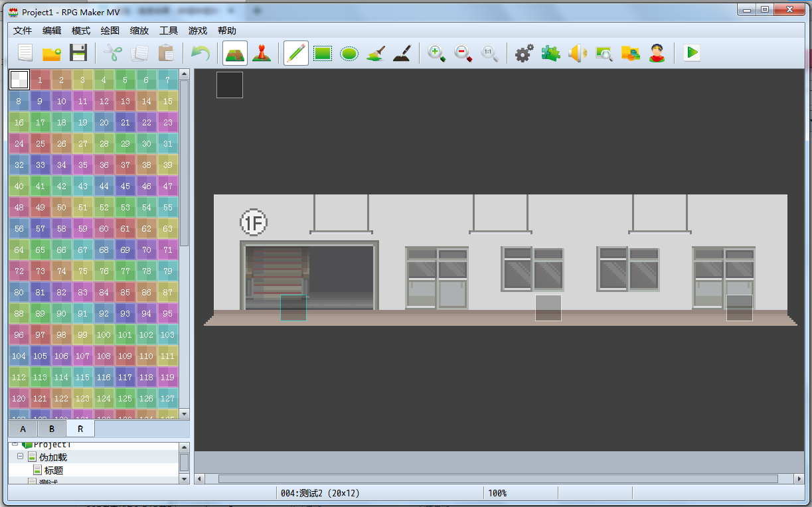Save the project with the floppy disk icon
Image resolution: width=812 pixels, height=507 pixels.
78,53
